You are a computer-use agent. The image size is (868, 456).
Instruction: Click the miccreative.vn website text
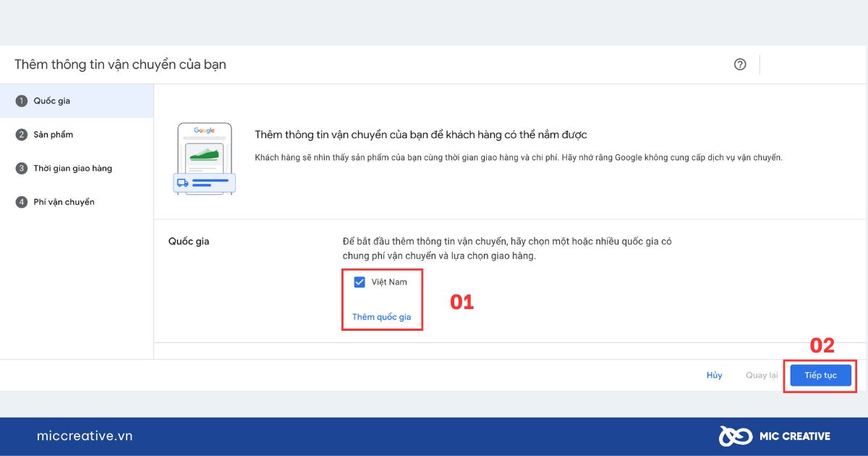[x=85, y=436]
